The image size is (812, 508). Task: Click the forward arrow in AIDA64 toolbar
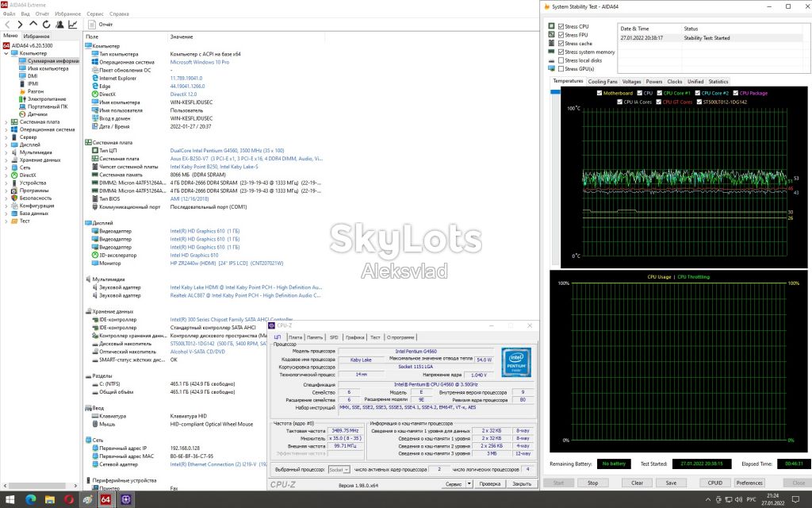pyautogui.click(x=20, y=25)
